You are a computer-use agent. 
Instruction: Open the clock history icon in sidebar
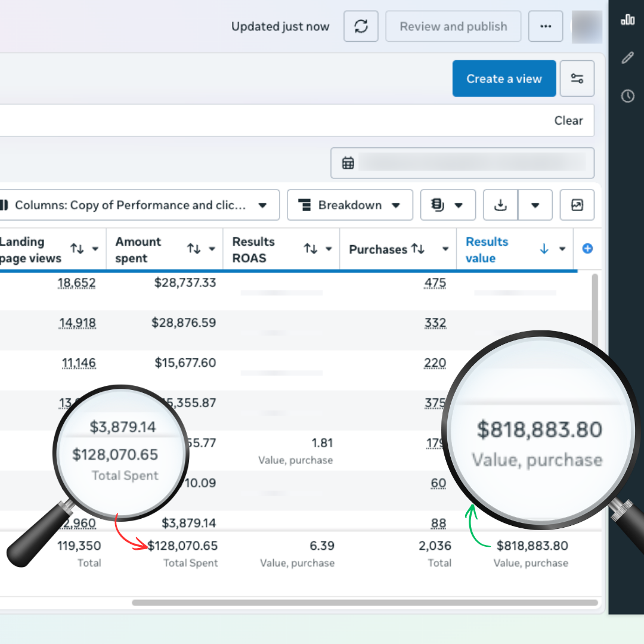click(x=627, y=96)
